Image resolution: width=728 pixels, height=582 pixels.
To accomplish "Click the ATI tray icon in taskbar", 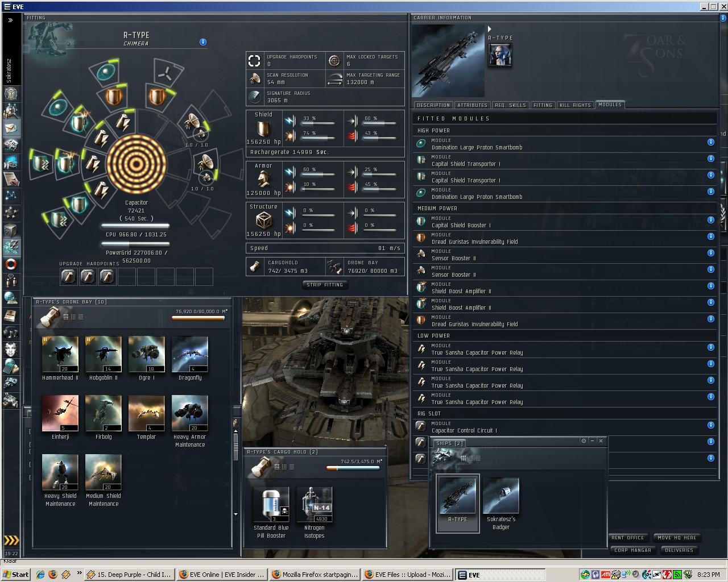I will 606,575.
